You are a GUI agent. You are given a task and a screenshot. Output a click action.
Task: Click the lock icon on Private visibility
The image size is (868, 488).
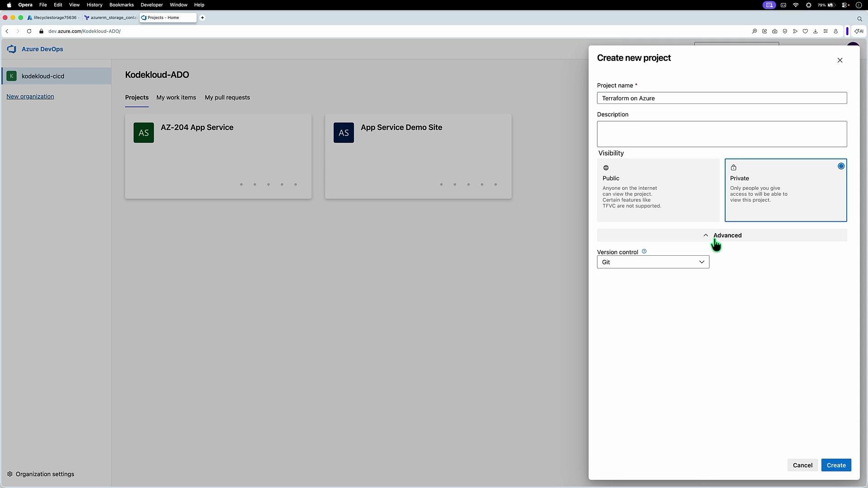click(733, 168)
